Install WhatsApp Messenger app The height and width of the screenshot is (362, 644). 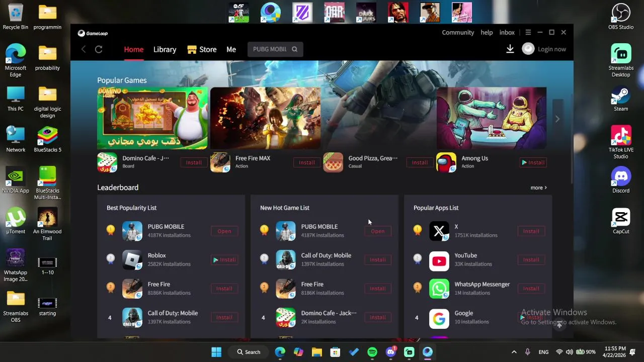coord(531,289)
